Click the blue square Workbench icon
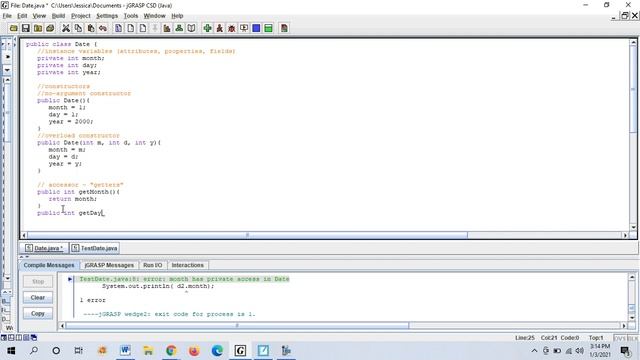 point(256,28)
